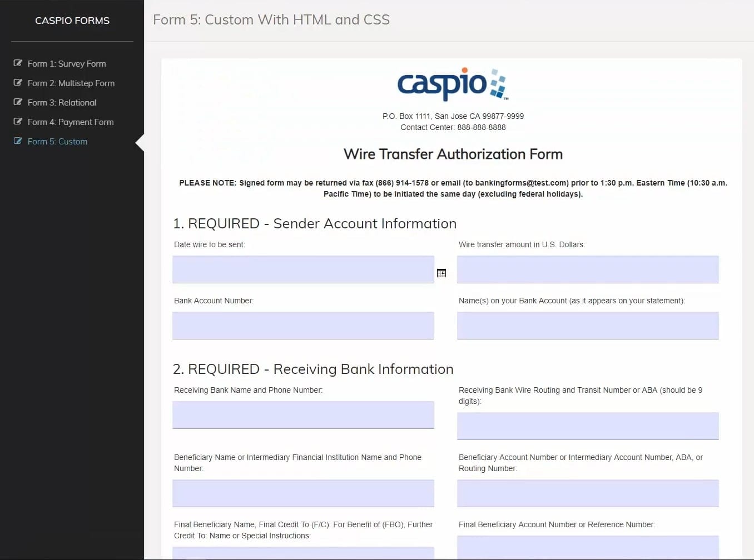Click Receiving Bank Name and Phone Number field

click(x=303, y=415)
